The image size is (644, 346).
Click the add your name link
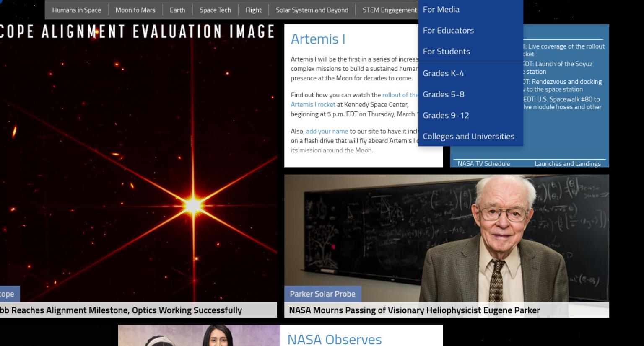[x=327, y=131]
